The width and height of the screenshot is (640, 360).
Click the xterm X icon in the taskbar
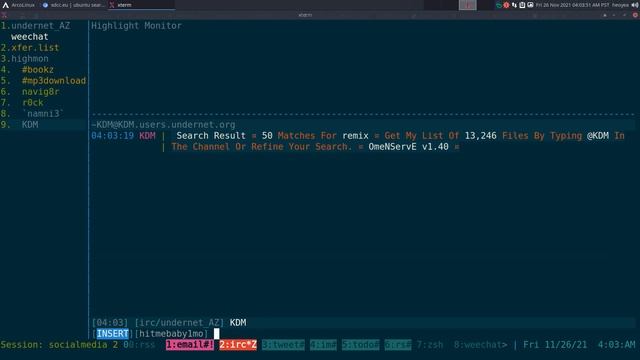tap(111, 5)
